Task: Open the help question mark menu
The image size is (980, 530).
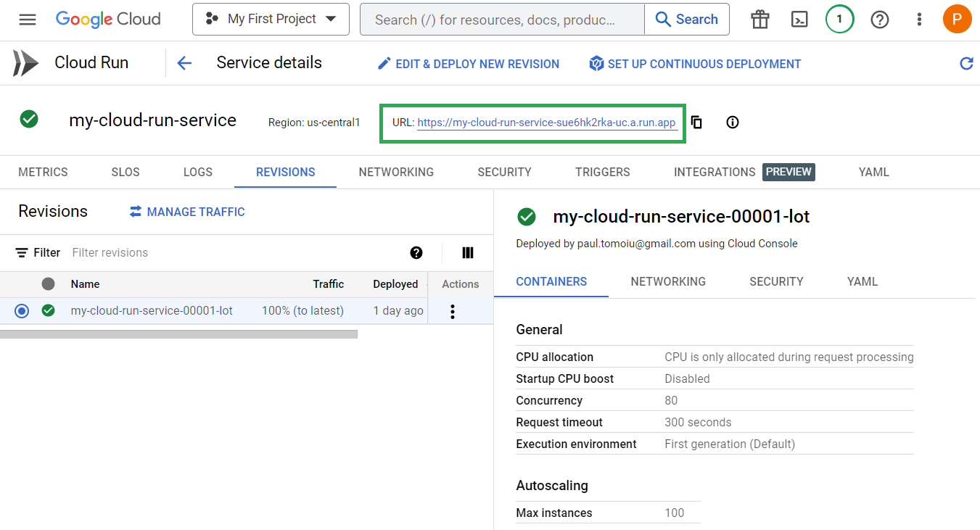Action: click(x=880, y=20)
